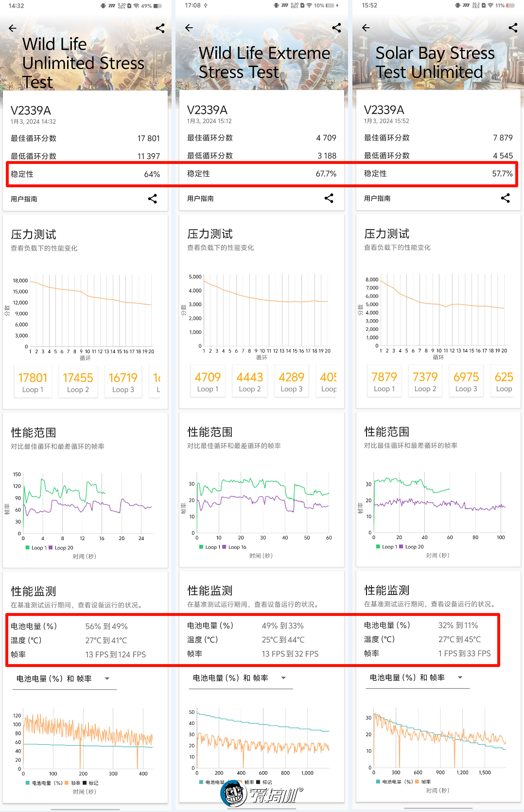Select Loop 3 score card 6975

tap(466, 382)
